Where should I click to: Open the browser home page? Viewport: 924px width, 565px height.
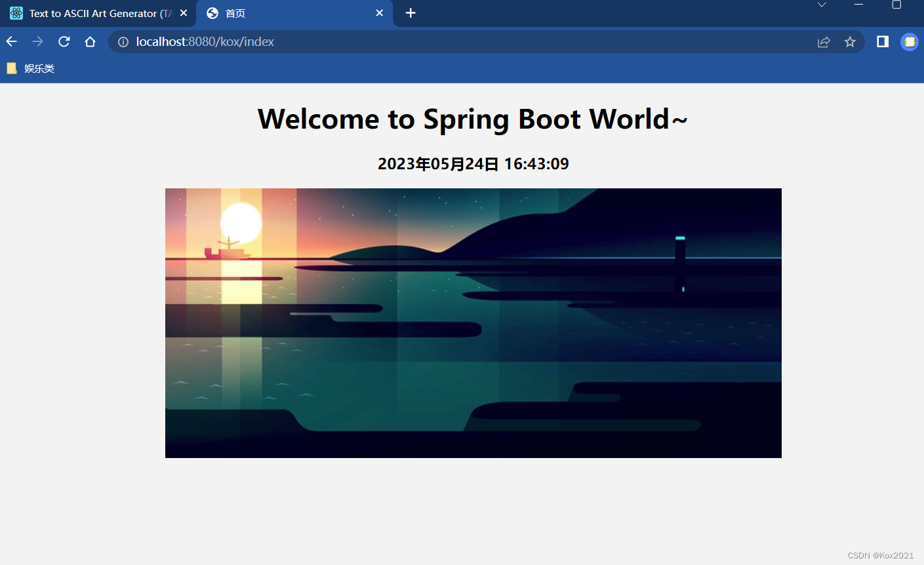tap(90, 42)
